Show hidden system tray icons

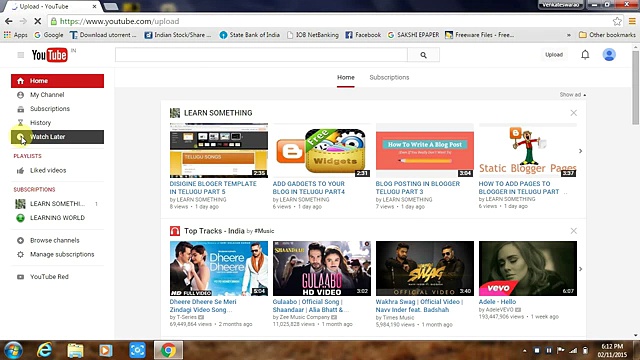coord(525,351)
